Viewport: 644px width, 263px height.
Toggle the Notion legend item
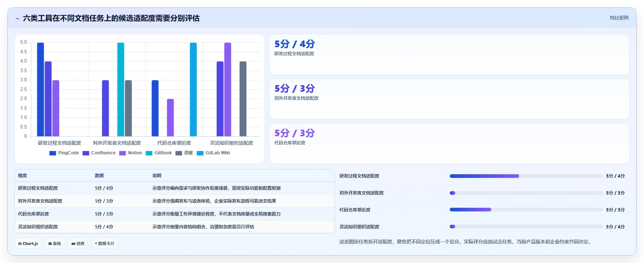click(131, 153)
